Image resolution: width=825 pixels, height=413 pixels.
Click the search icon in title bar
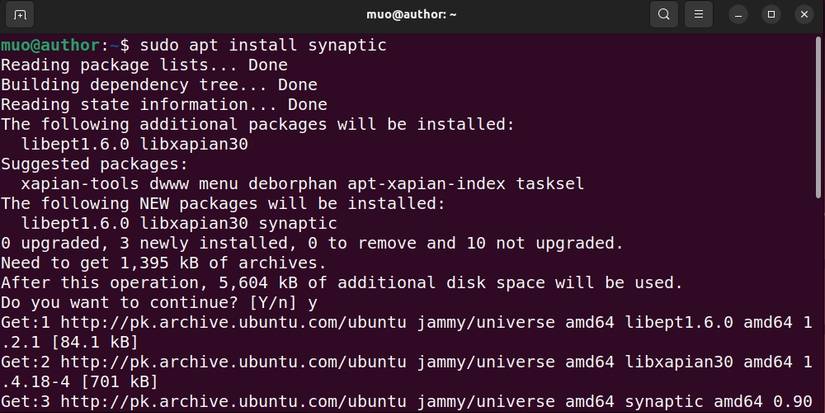click(664, 15)
